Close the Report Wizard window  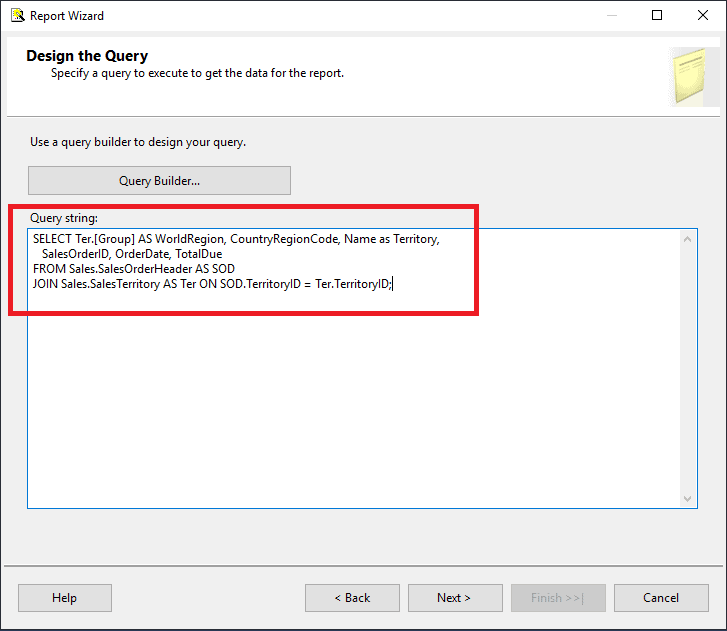(x=703, y=15)
